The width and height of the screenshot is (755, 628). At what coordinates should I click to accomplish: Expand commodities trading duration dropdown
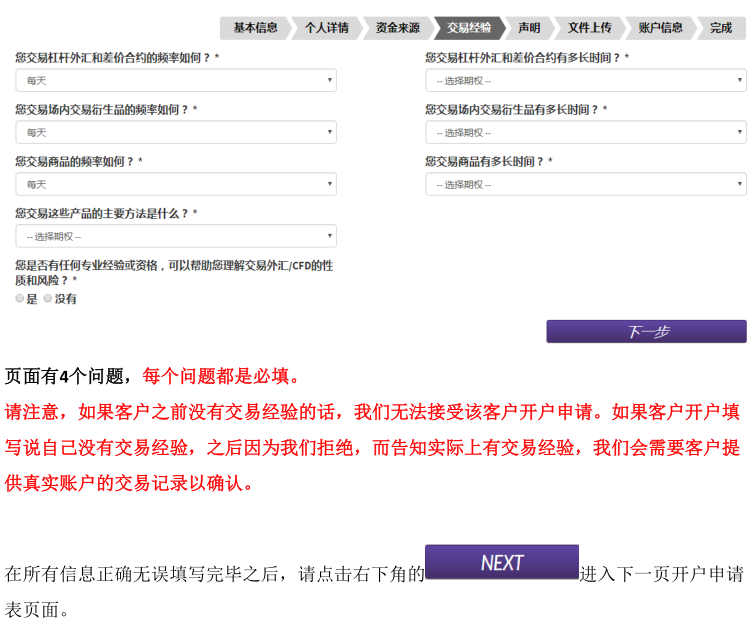click(x=586, y=184)
